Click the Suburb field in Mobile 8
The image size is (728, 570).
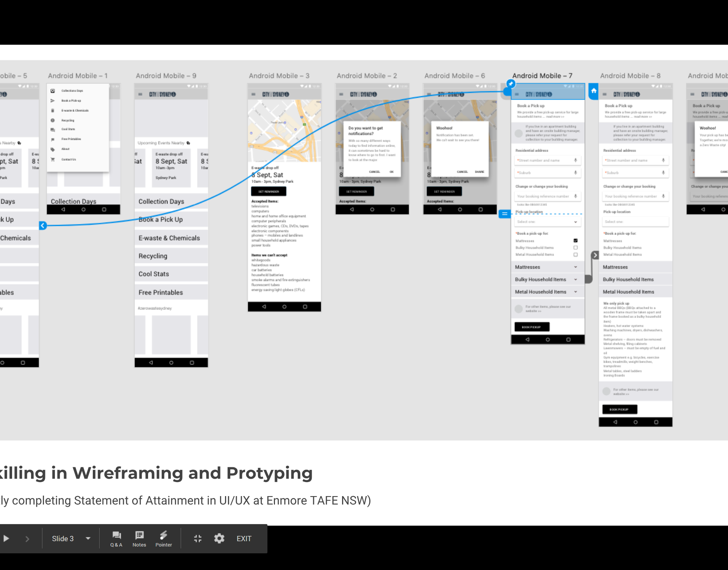pyautogui.click(x=635, y=172)
